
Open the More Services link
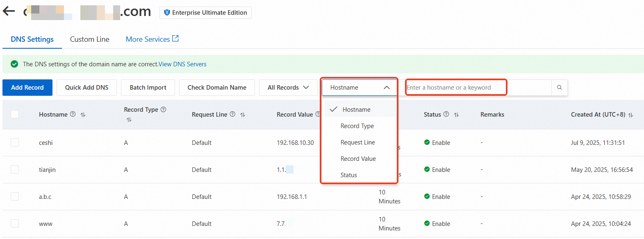(148, 39)
